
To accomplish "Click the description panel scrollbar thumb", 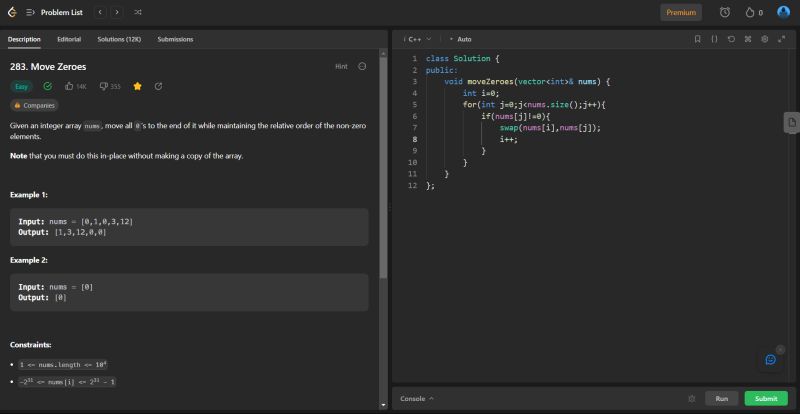I will pyautogui.click(x=383, y=167).
